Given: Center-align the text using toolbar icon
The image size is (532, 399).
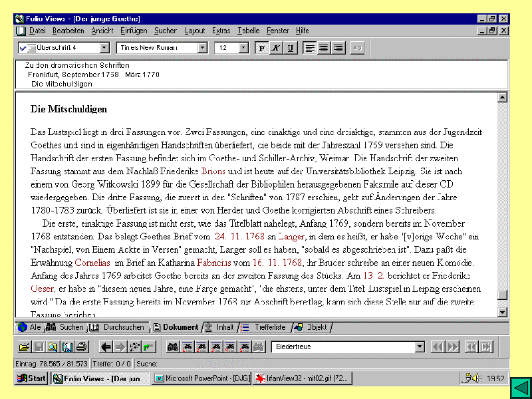Looking at the screenshot, I should [x=324, y=48].
